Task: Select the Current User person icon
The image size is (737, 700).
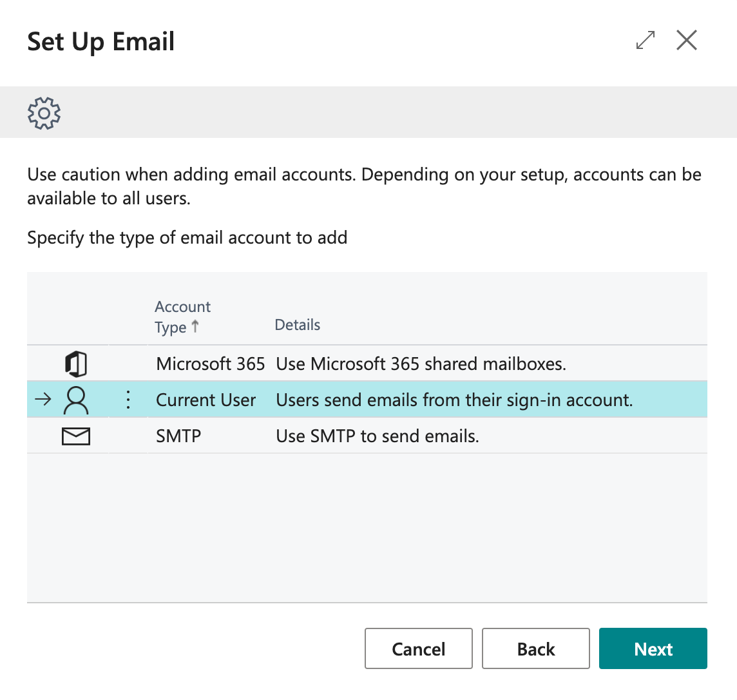Action: point(76,399)
